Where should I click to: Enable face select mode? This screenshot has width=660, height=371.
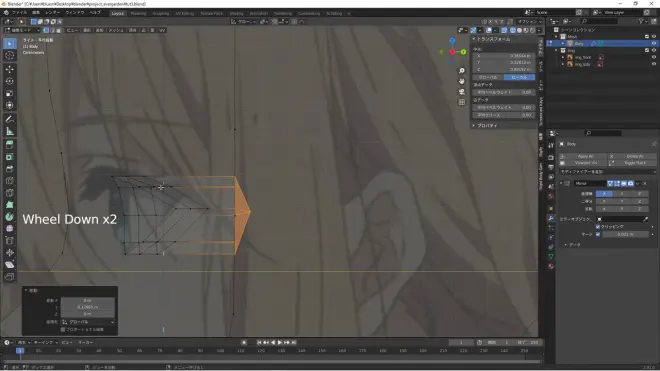[x=59, y=30]
